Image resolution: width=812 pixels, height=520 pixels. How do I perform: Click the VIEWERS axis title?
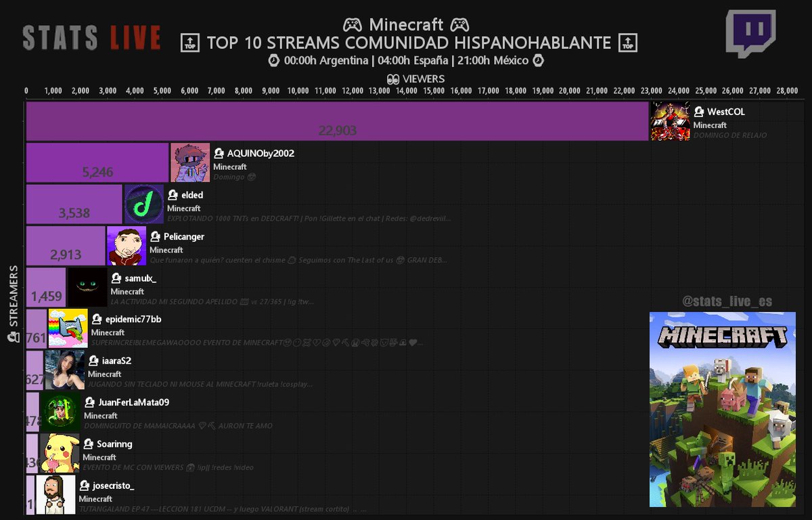click(424, 79)
